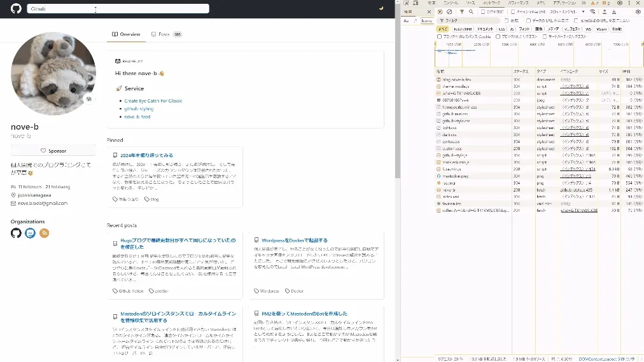Open the Create Eye Catch For Classic link
The image size is (644, 362).
coord(153,101)
